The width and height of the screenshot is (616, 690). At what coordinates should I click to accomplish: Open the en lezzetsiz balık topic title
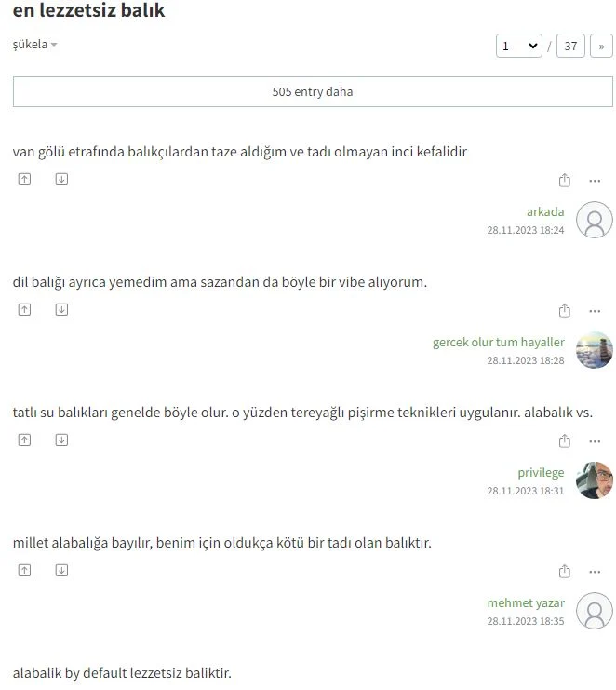pyautogui.click(x=88, y=10)
